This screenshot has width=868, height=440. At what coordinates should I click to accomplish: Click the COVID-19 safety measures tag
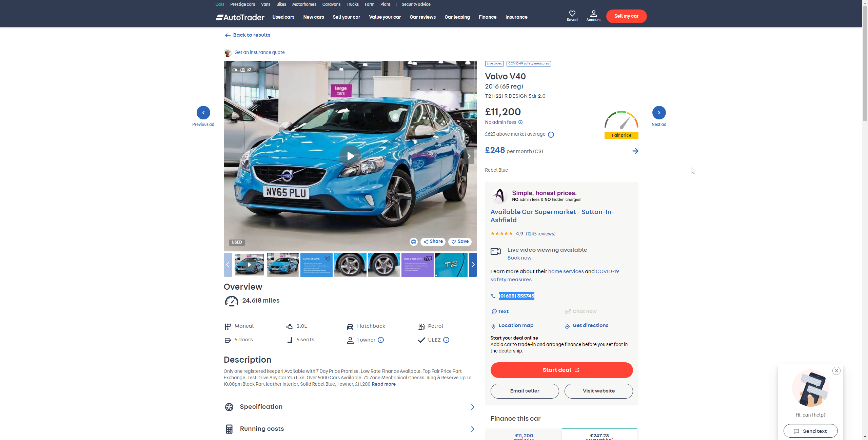click(x=529, y=63)
